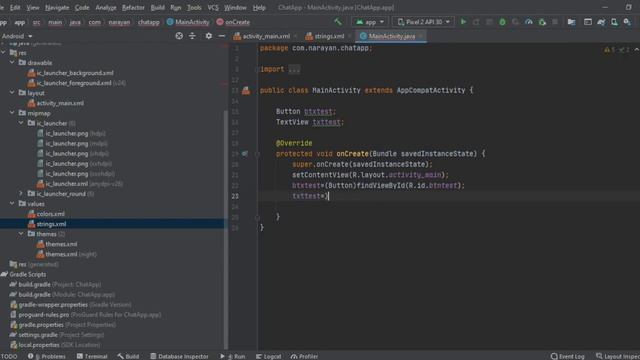Open the Database Inspector tool window
The image size is (640, 360).
pos(179,356)
